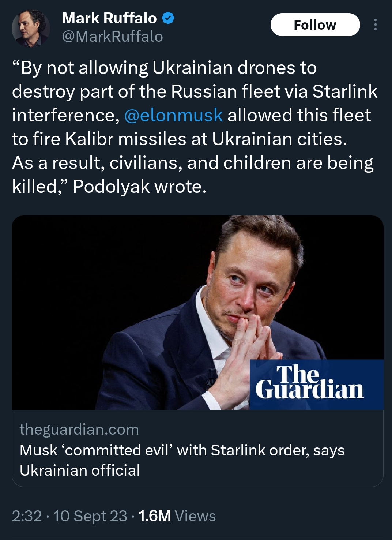
Task: Click the 10 Sept 23 date
Action: click(90, 516)
